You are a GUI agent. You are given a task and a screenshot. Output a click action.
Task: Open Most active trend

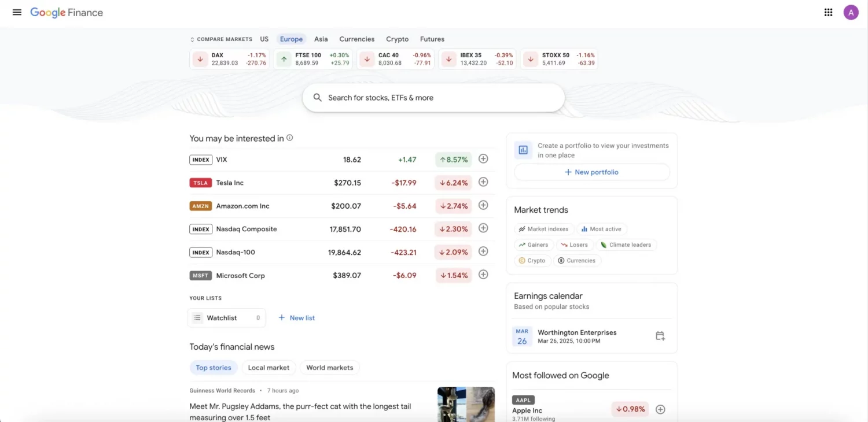(602, 229)
